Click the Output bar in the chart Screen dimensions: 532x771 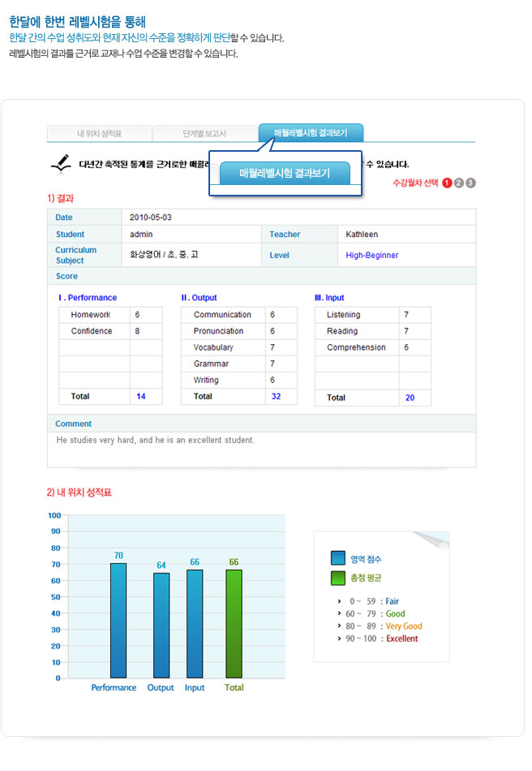[161, 626]
